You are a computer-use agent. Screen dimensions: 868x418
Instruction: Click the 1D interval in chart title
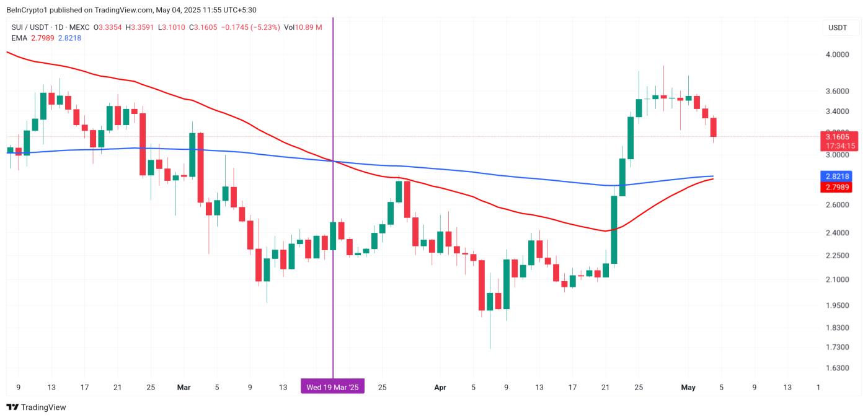pos(60,27)
